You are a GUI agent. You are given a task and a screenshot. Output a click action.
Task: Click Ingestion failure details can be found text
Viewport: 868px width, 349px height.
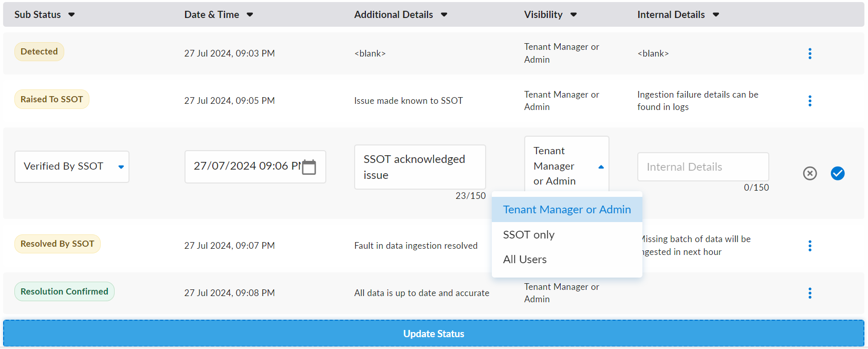[x=698, y=101]
